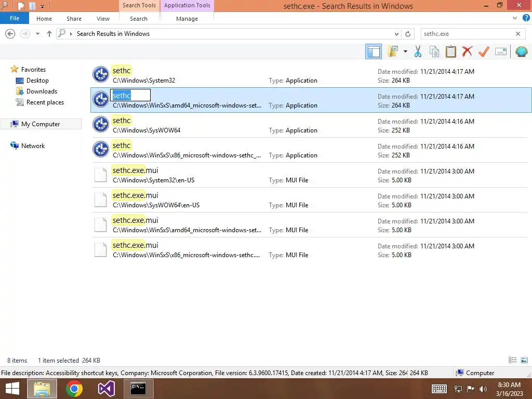Switch to large icons view in status bar

(x=524, y=360)
